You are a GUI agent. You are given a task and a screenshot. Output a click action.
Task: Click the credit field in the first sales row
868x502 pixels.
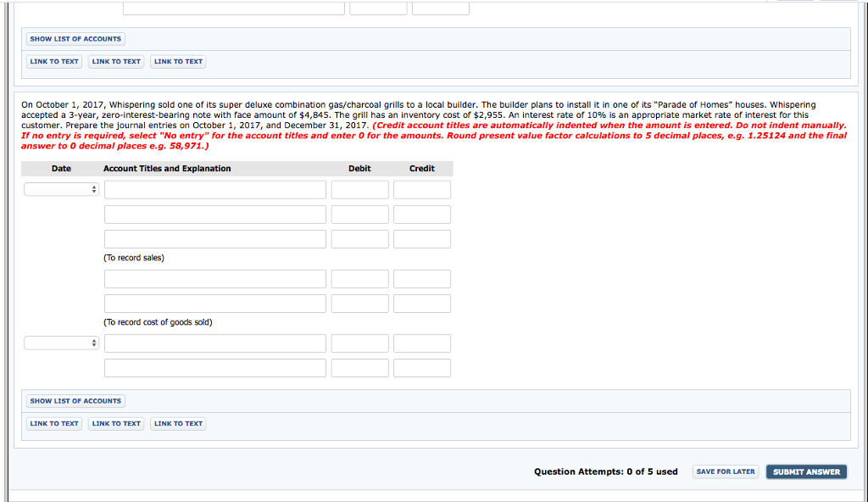(x=422, y=189)
